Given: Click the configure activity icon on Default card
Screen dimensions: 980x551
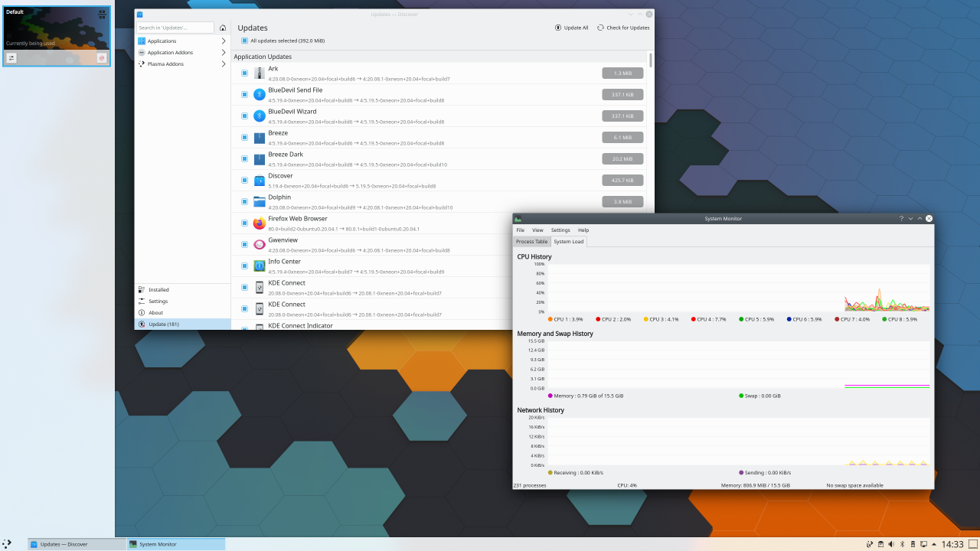Looking at the screenshot, I should tap(11, 58).
